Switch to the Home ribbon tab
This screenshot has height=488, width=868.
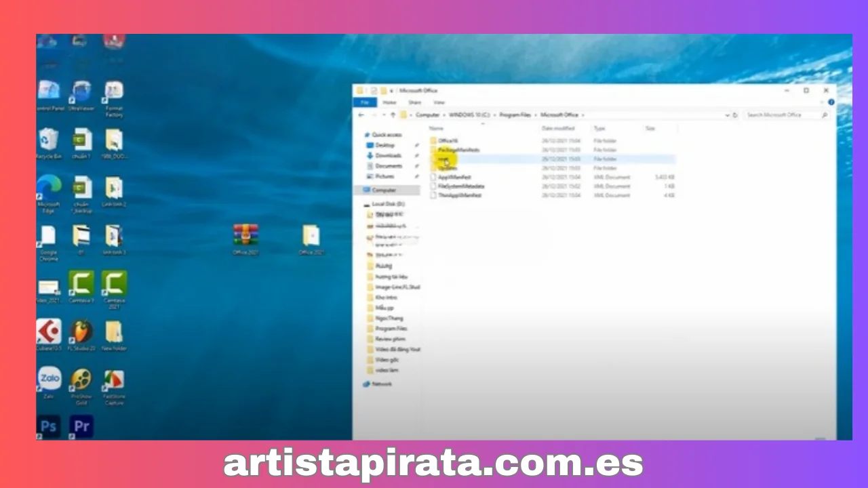coord(389,102)
